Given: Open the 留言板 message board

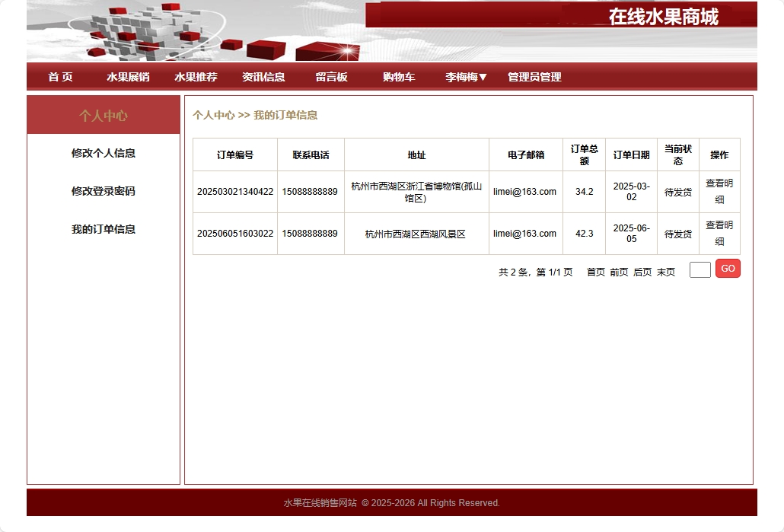Looking at the screenshot, I should [x=330, y=77].
